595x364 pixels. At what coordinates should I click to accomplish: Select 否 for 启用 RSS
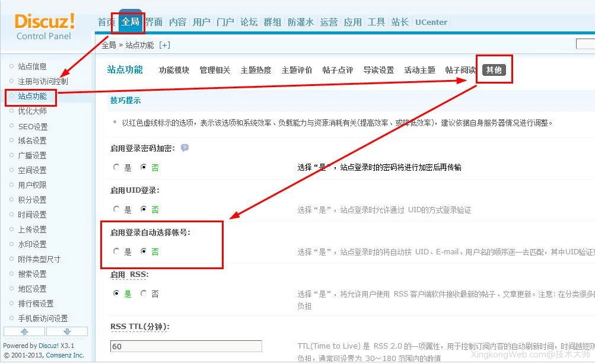tap(142, 293)
